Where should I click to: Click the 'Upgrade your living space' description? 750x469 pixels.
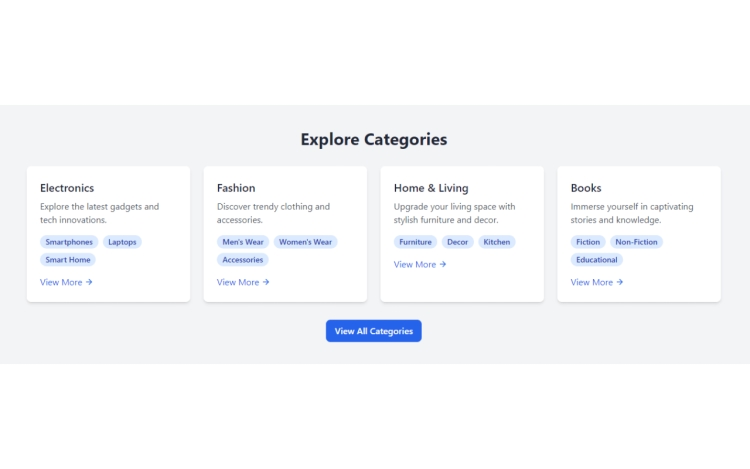454,213
